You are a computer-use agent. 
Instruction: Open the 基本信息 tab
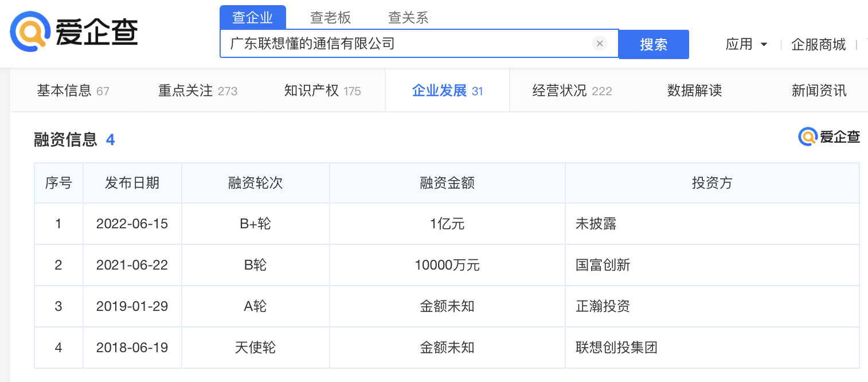coord(73,91)
